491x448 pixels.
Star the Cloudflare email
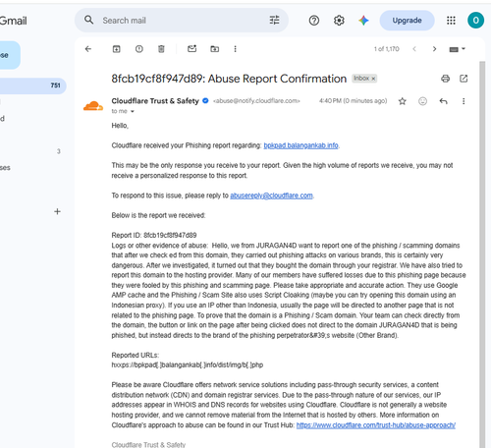[x=403, y=101]
